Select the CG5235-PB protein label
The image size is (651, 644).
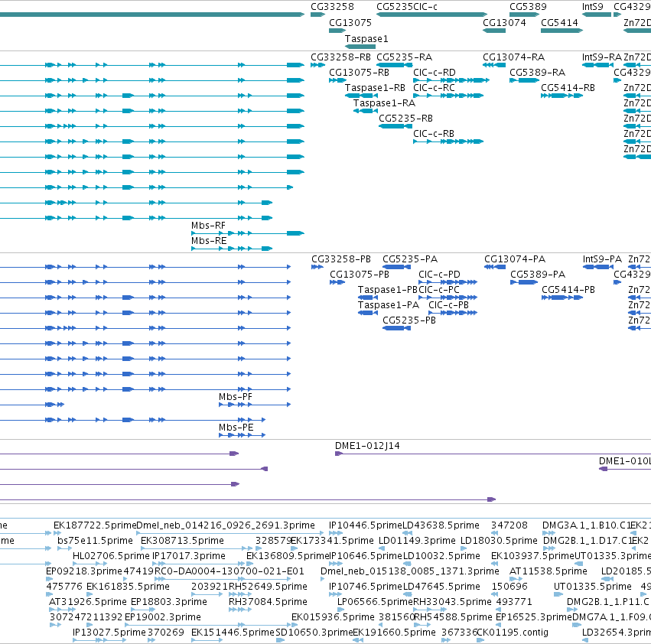point(409,320)
